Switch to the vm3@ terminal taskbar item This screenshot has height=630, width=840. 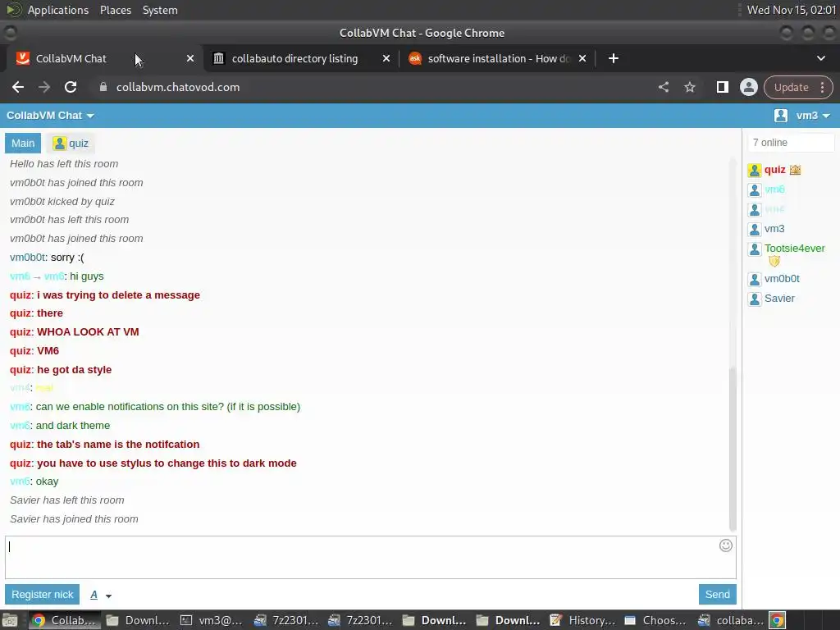point(212,620)
